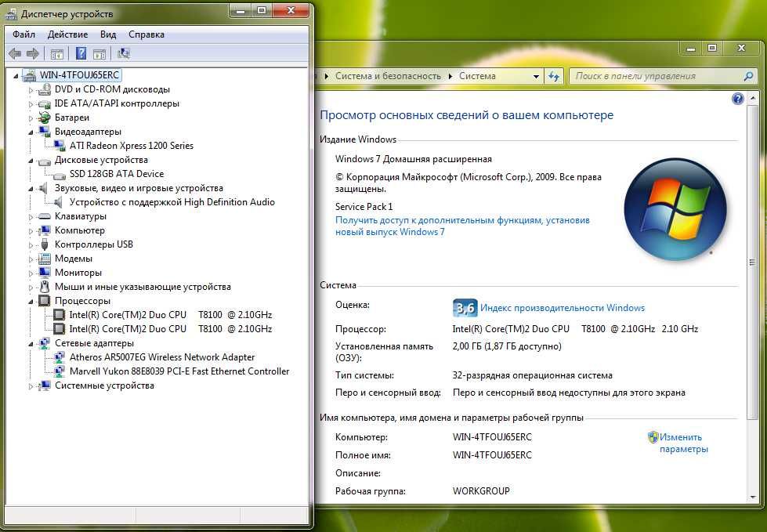Click the round blue help icon in System window
Viewport: 767px width, 532px height.
click(738, 99)
